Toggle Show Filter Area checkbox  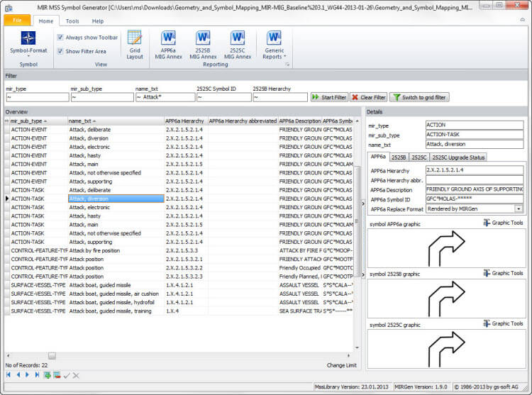(60, 51)
